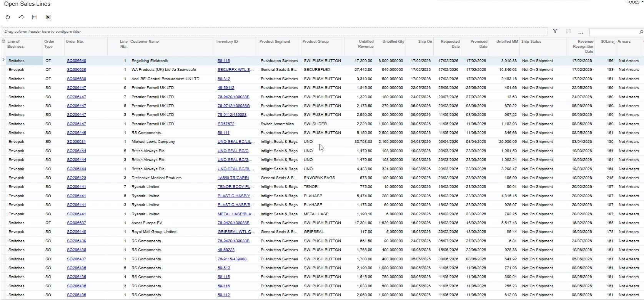644x300 pixels.
Task: Open order link SQ006637
Action: (x=77, y=223)
